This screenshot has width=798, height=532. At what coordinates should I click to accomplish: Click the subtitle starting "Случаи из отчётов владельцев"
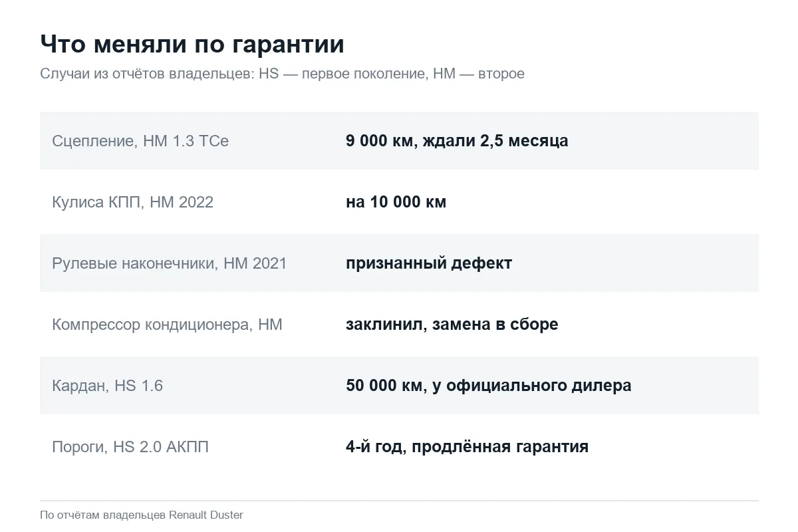pos(282,74)
